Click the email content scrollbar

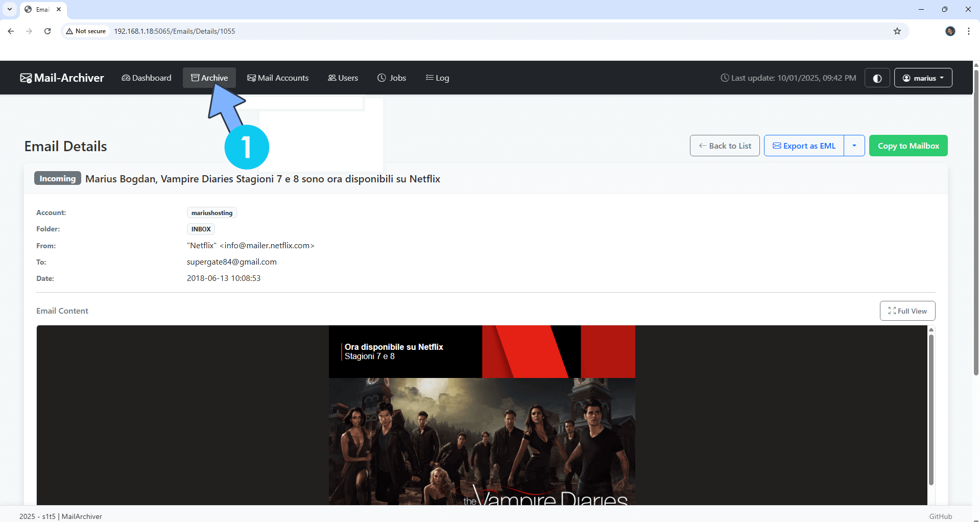click(930, 409)
